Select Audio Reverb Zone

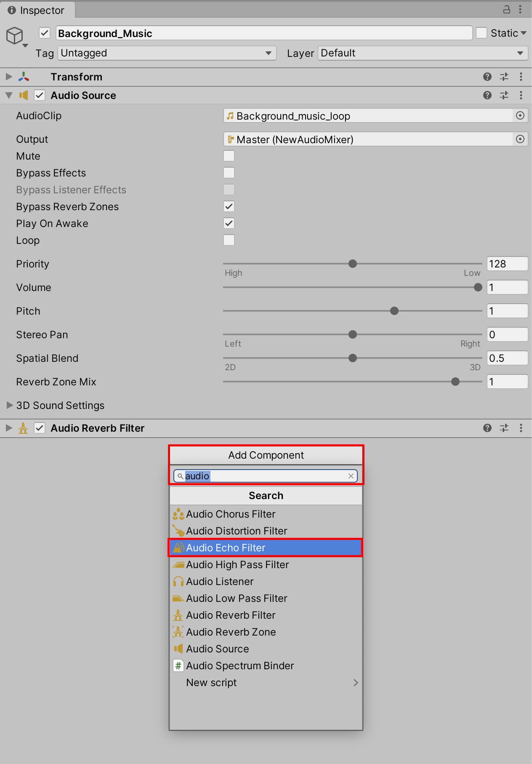click(x=266, y=632)
